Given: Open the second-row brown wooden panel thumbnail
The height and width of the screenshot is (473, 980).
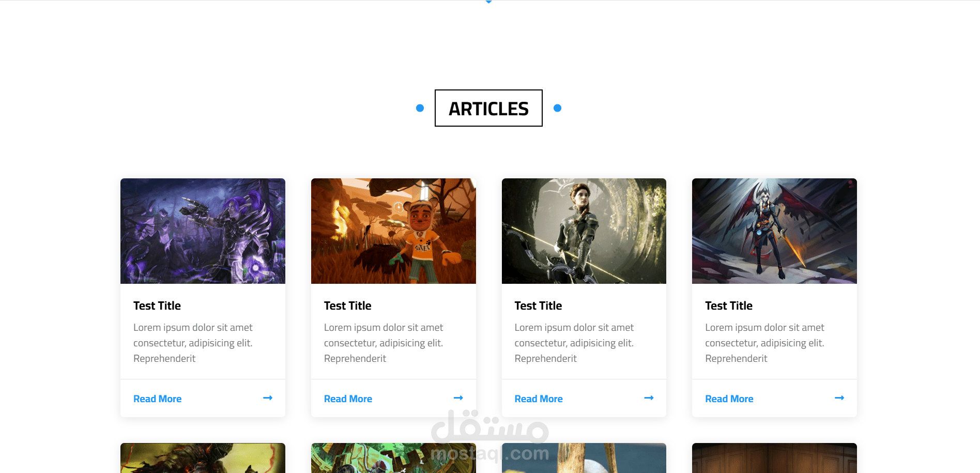Looking at the screenshot, I should pos(774,458).
